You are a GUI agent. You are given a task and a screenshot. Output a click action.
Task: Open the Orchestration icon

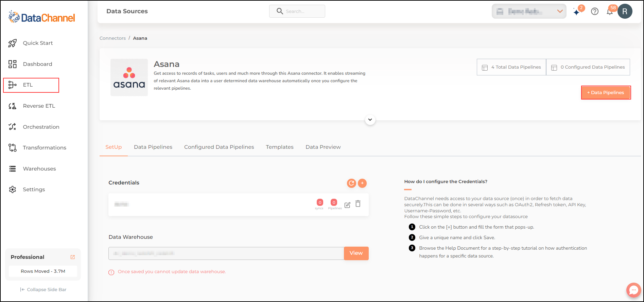click(13, 127)
